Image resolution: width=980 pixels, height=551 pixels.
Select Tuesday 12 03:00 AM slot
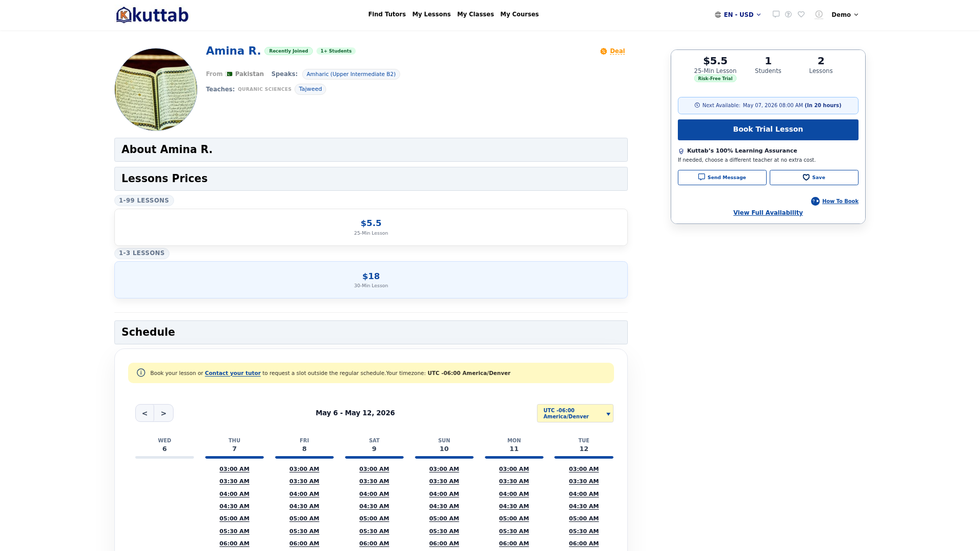(x=584, y=469)
